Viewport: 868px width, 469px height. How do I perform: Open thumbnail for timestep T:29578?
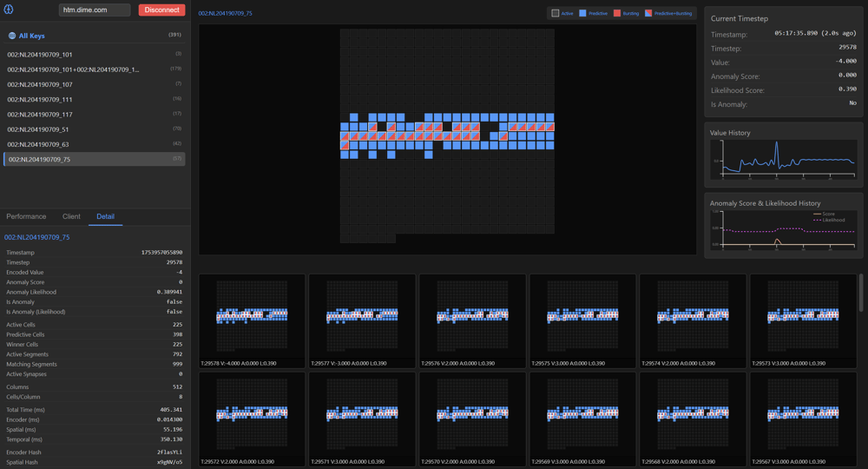pos(252,320)
